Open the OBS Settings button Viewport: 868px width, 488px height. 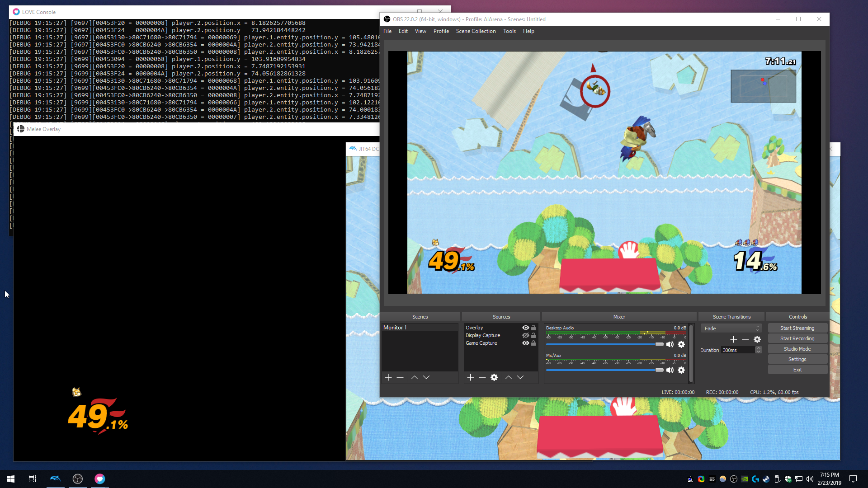click(797, 359)
